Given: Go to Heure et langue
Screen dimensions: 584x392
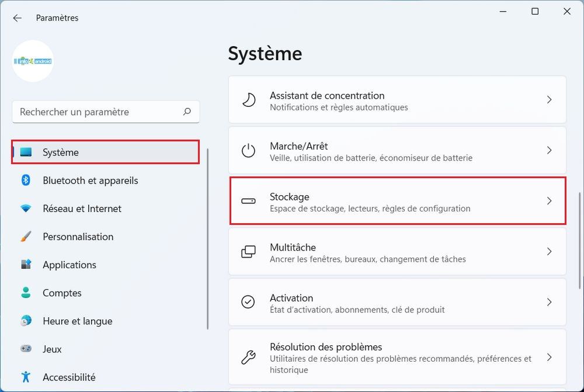Looking at the screenshot, I should click(x=77, y=321).
